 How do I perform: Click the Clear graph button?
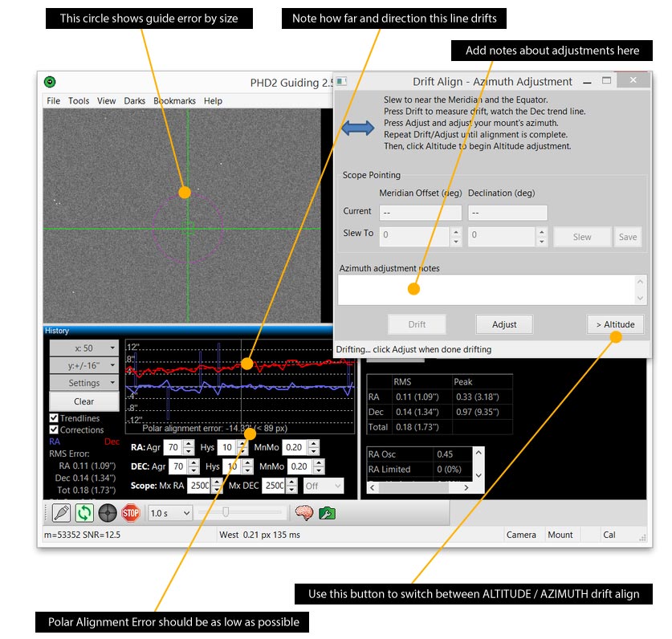(84, 401)
